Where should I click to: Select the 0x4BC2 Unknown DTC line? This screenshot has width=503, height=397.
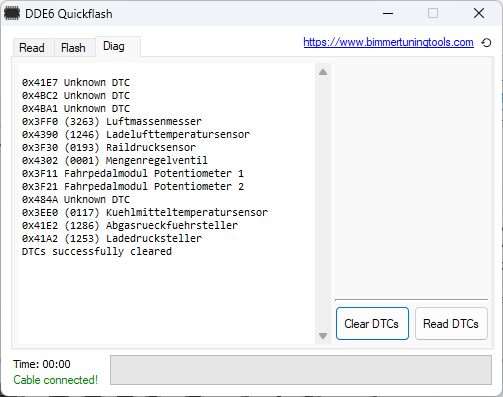click(x=76, y=95)
